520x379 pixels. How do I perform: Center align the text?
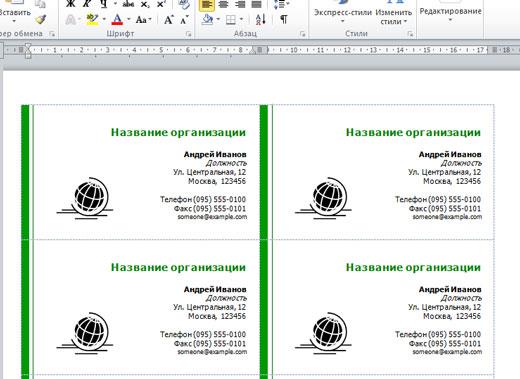223,4
